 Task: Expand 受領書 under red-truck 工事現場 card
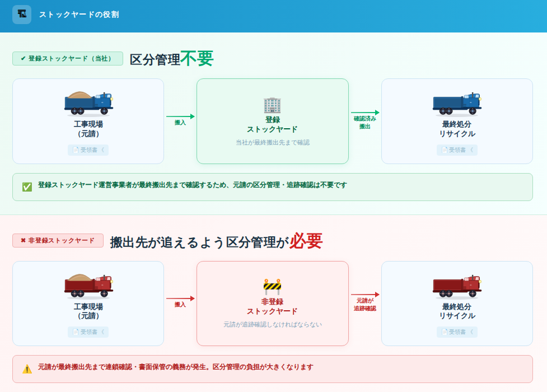88,332
